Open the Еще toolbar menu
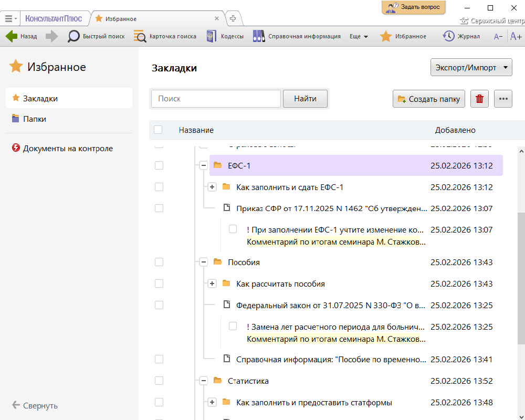525x420 pixels. (x=359, y=36)
